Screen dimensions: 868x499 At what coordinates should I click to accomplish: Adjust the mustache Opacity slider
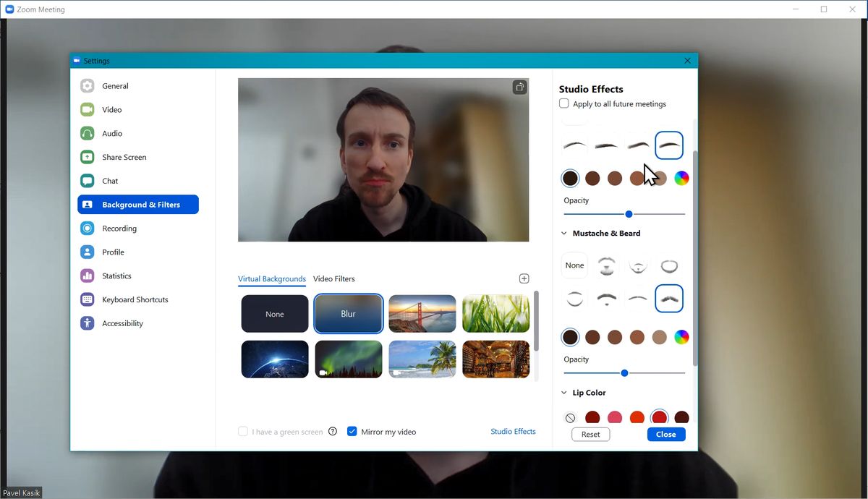tap(624, 373)
